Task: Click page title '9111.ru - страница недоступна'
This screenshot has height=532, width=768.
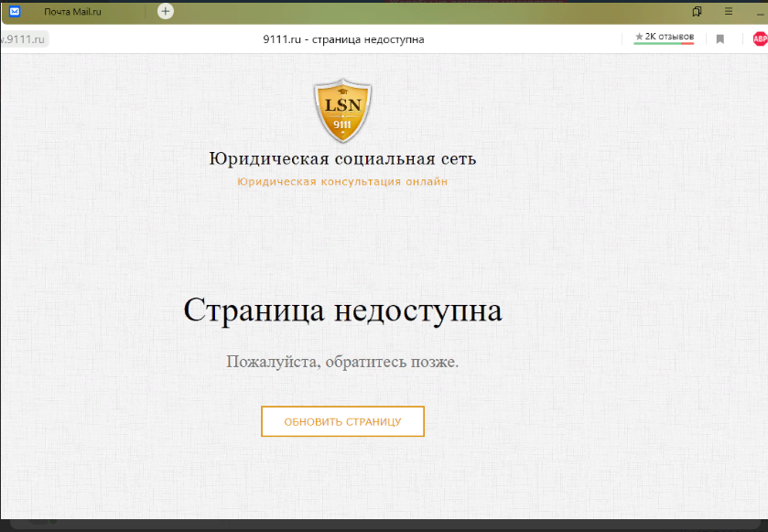Action: [x=342, y=39]
